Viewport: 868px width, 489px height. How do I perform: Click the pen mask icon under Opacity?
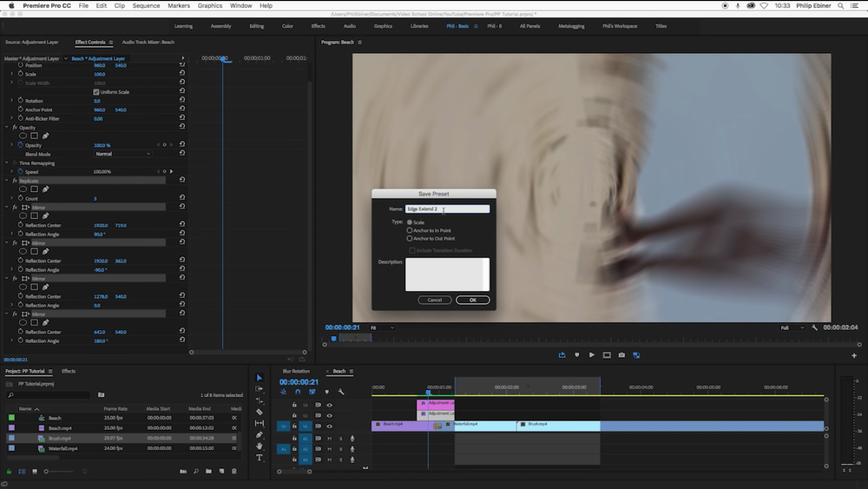tap(46, 135)
